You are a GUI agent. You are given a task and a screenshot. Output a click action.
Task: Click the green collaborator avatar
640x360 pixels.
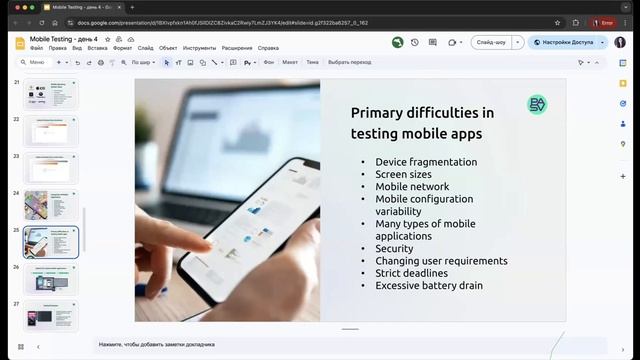click(398, 42)
